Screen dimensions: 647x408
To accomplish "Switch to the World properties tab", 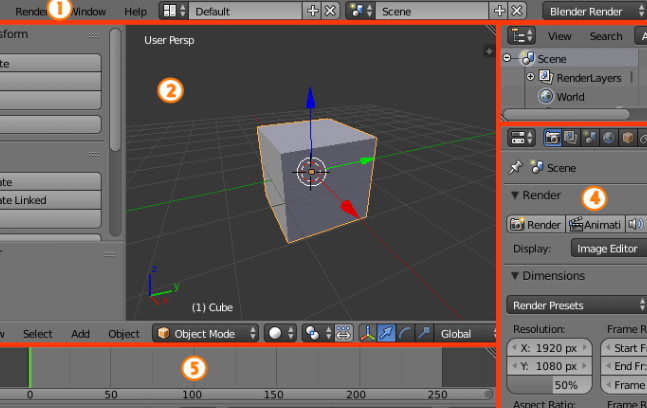I will coord(609,138).
